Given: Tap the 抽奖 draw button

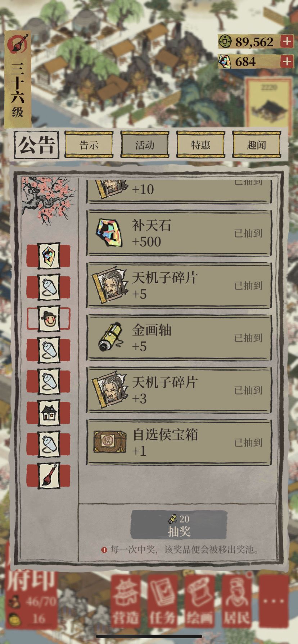Looking at the screenshot, I should click(x=179, y=525).
